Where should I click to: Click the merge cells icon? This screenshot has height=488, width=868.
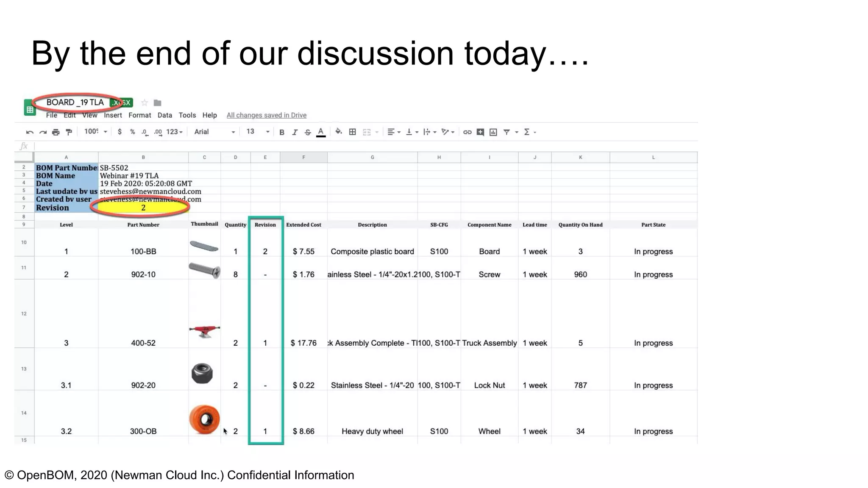[367, 132]
